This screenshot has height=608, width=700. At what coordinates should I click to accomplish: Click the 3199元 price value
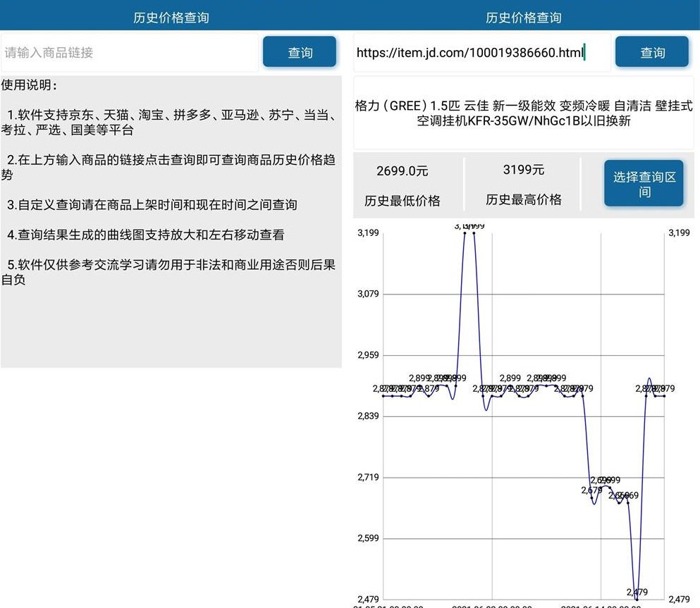coord(524,170)
